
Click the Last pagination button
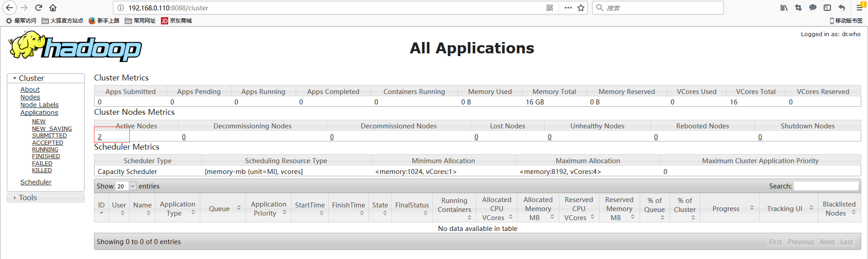pos(846,242)
